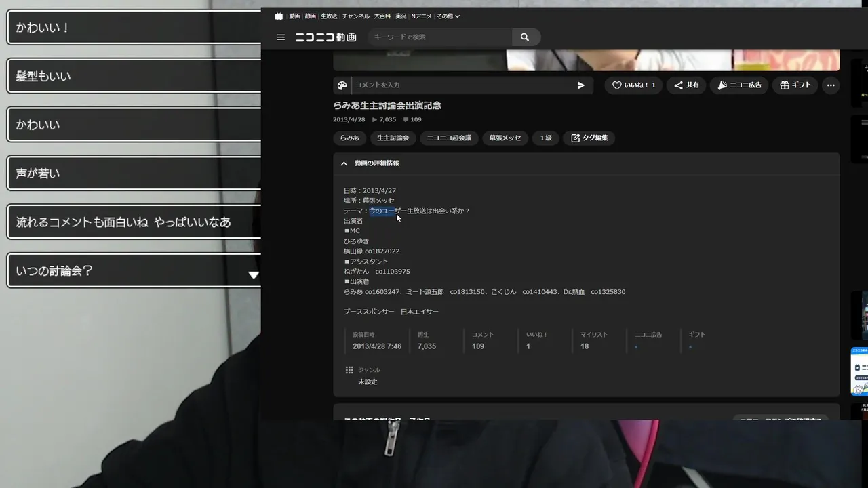Image resolution: width=868 pixels, height=488 pixels.
Task: Click the 共有 share button
Action: coord(686,85)
